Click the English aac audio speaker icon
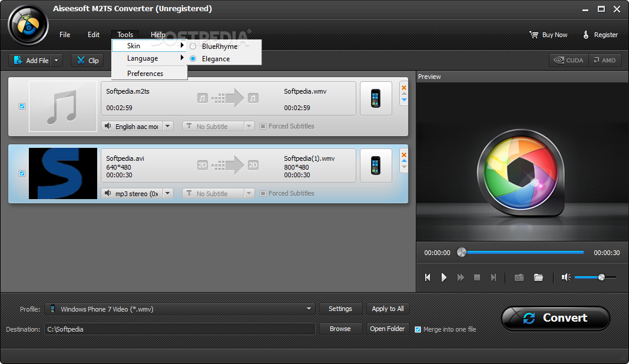The height and width of the screenshot is (364, 629). tap(108, 126)
